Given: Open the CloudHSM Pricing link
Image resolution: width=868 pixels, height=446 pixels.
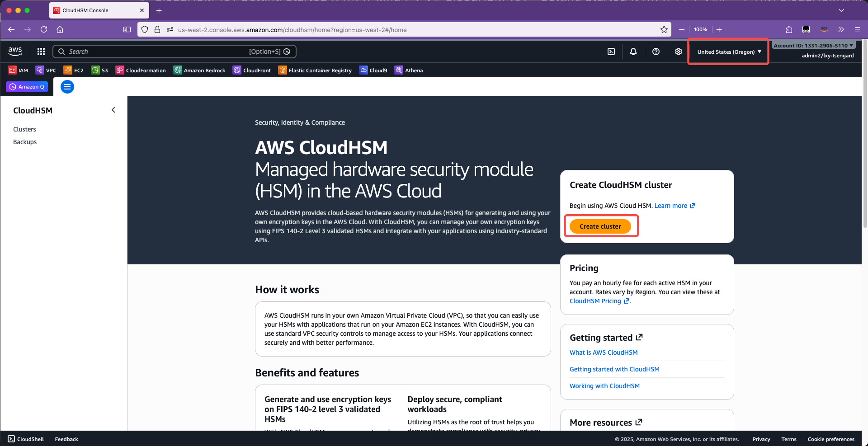Looking at the screenshot, I should (x=595, y=301).
